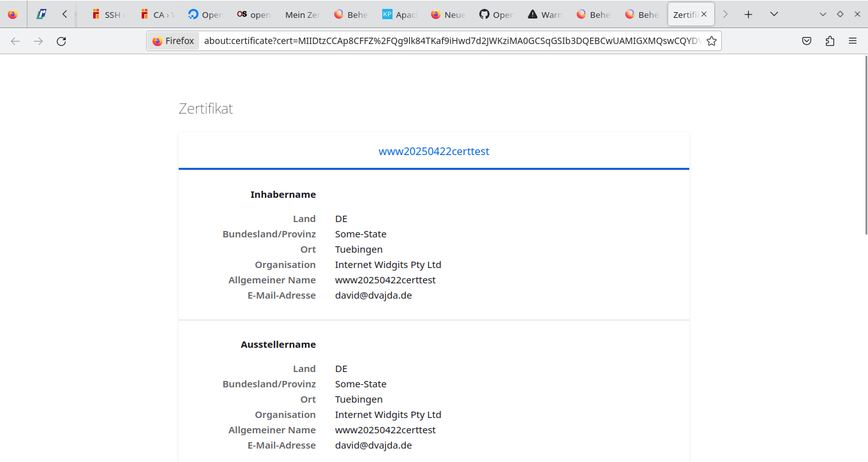Screen dimensions: 868x462
Task: Expand the list all tabs dropdown
Action: click(774, 14)
